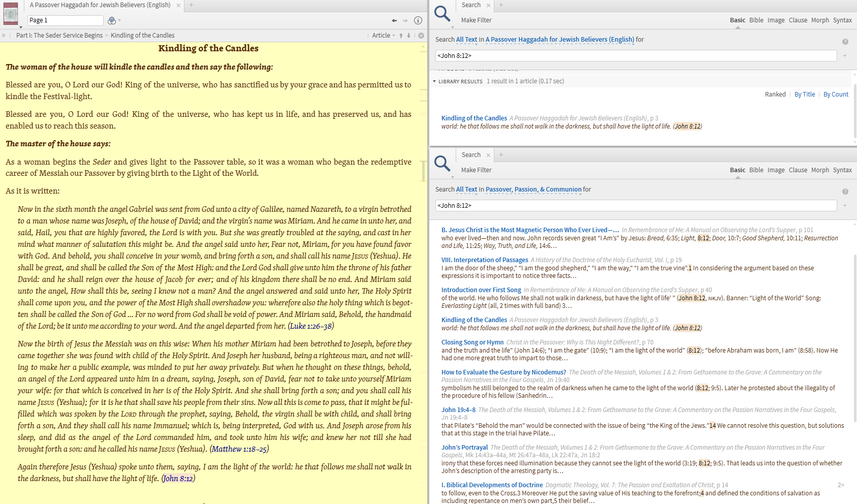This screenshot has width=857, height=504.
Task: Open 'B. Jesus Christ is the Most Magnetic Person' result
Action: [x=530, y=230]
